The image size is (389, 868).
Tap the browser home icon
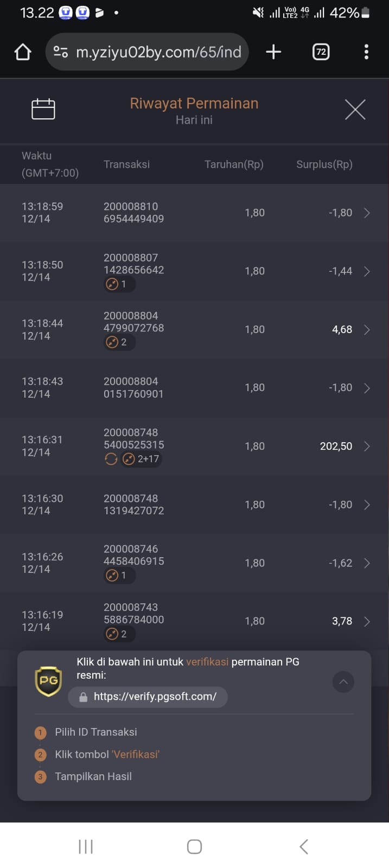23,52
